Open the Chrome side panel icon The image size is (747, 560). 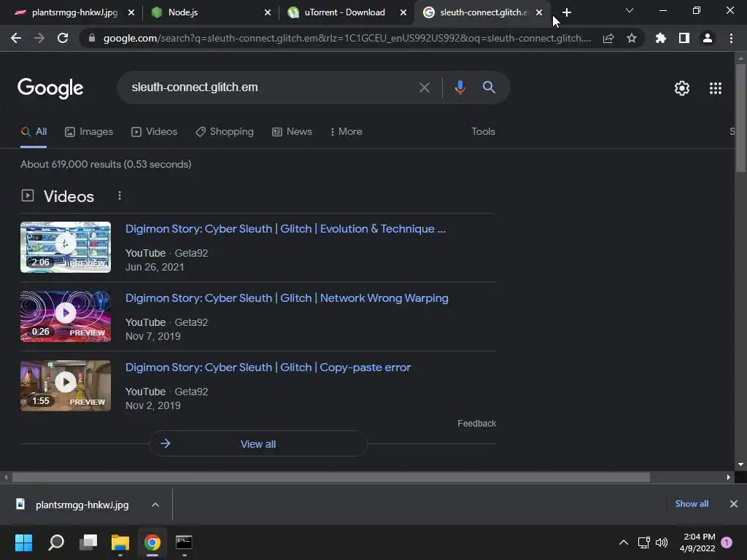(684, 38)
